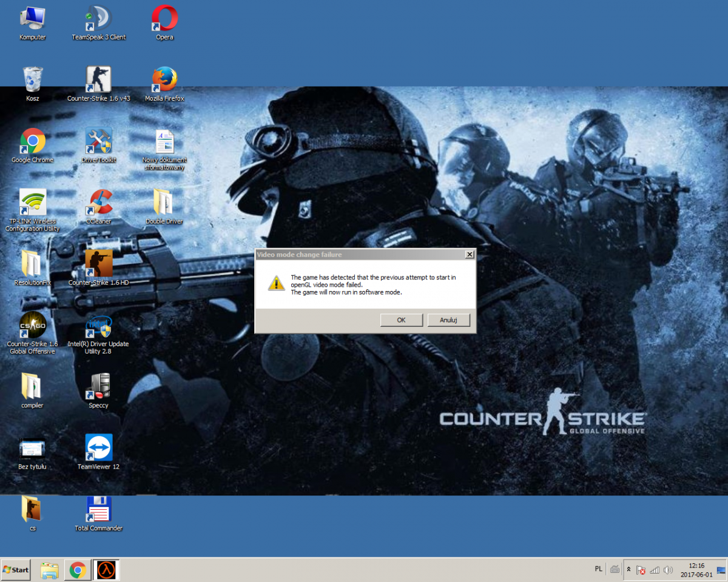This screenshot has width=728, height=582.
Task: Select Counter-Strike 1.6 Global Offensive icon
Action: [x=33, y=333]
